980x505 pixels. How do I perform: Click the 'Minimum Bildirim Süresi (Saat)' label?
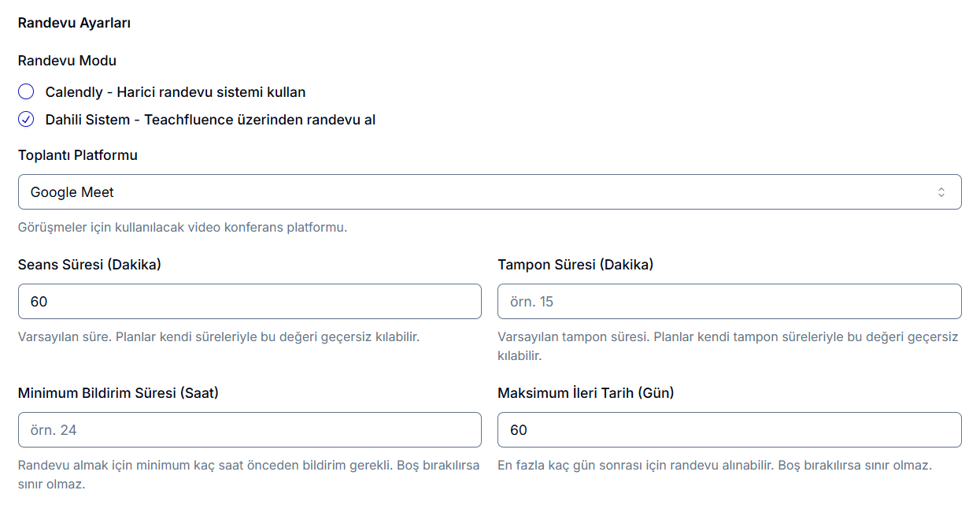coord(118,393)
